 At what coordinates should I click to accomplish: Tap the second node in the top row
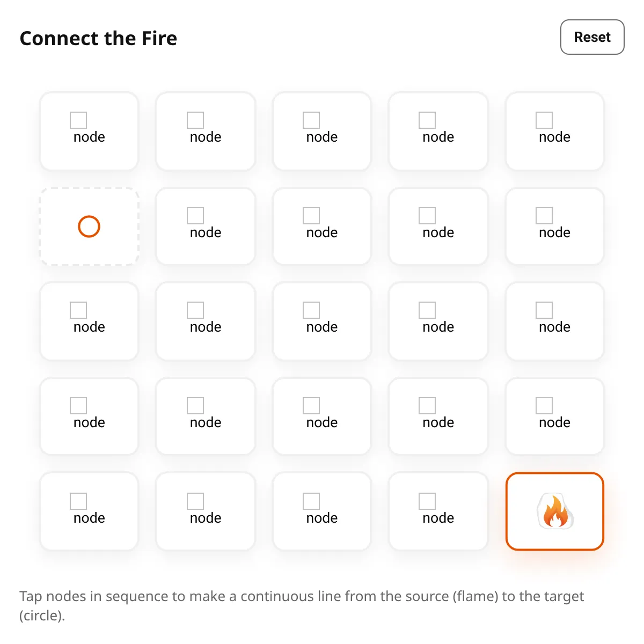click(206, 131)
